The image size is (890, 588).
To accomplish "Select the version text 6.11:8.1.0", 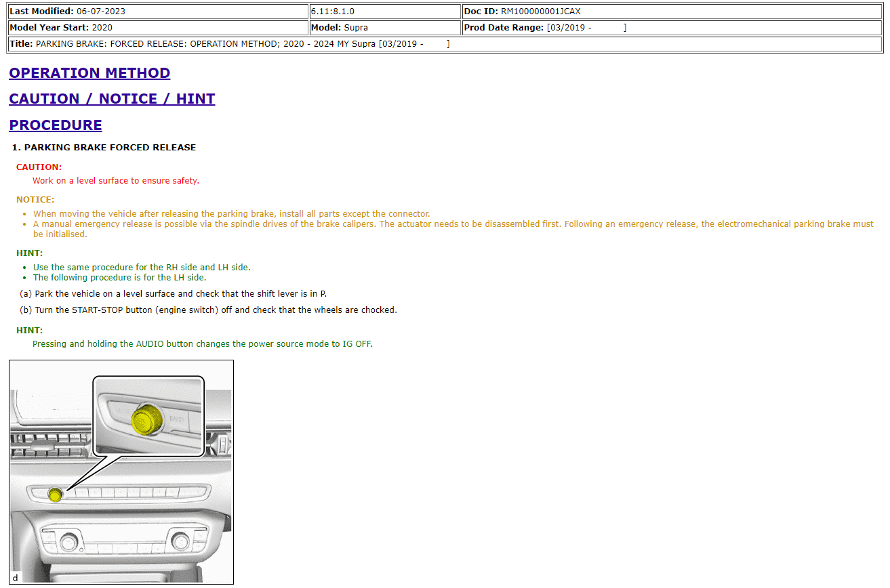I will pyautogui.click(x=333, y=12).
